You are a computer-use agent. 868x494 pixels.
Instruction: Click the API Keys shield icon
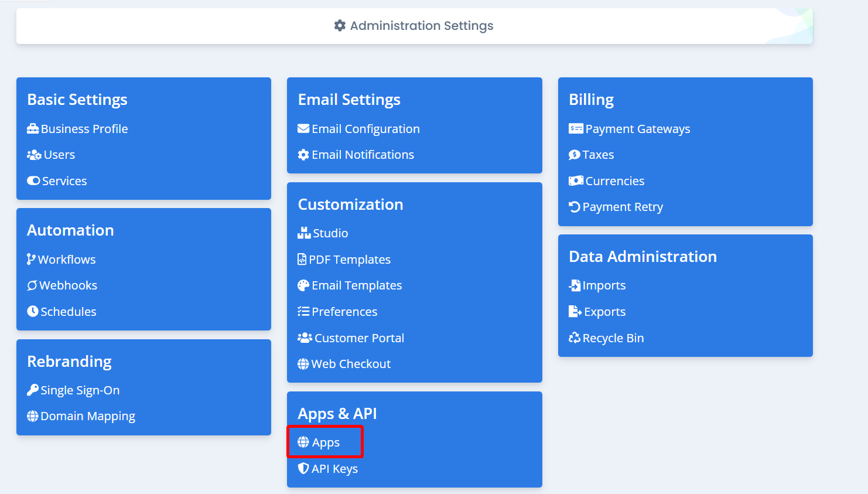(x=303, y=468)
